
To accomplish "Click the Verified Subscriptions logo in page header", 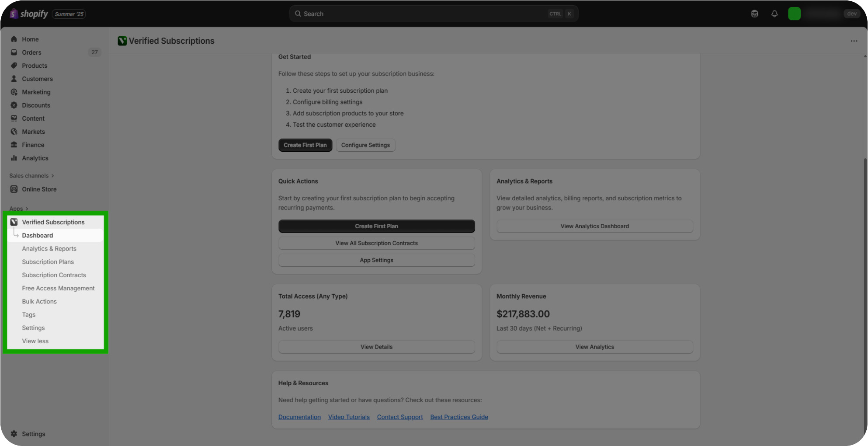I will [122, 41].
